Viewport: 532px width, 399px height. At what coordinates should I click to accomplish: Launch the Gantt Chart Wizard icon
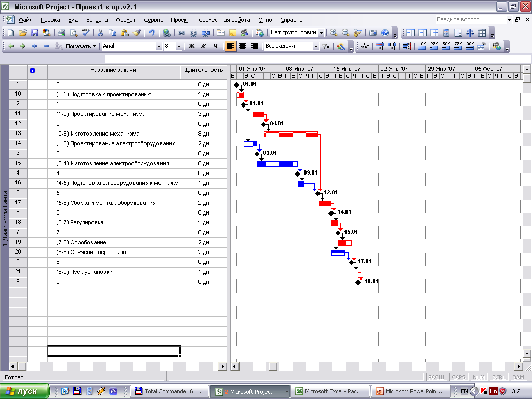pyautogui.click(x=341, y=46)
